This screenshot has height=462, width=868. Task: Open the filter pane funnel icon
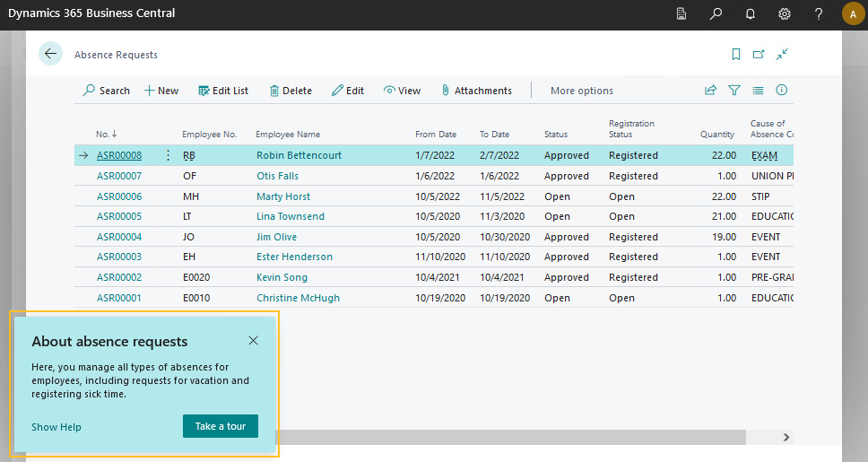(734, 91)
